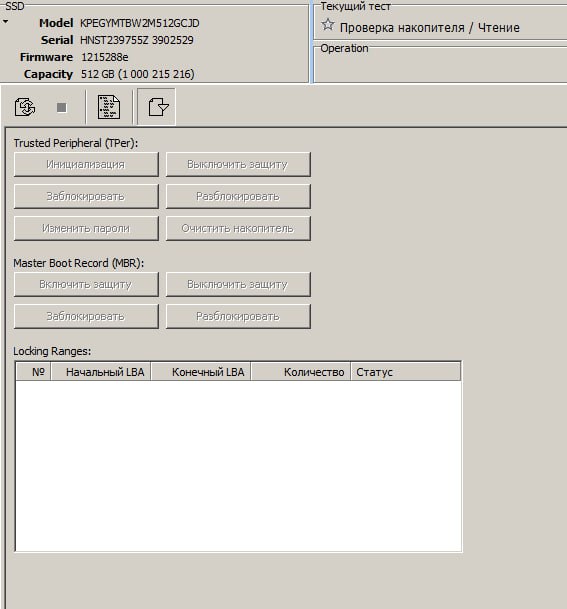Click the refresh/reload drive toolbar icon

(x=25, y=107)
